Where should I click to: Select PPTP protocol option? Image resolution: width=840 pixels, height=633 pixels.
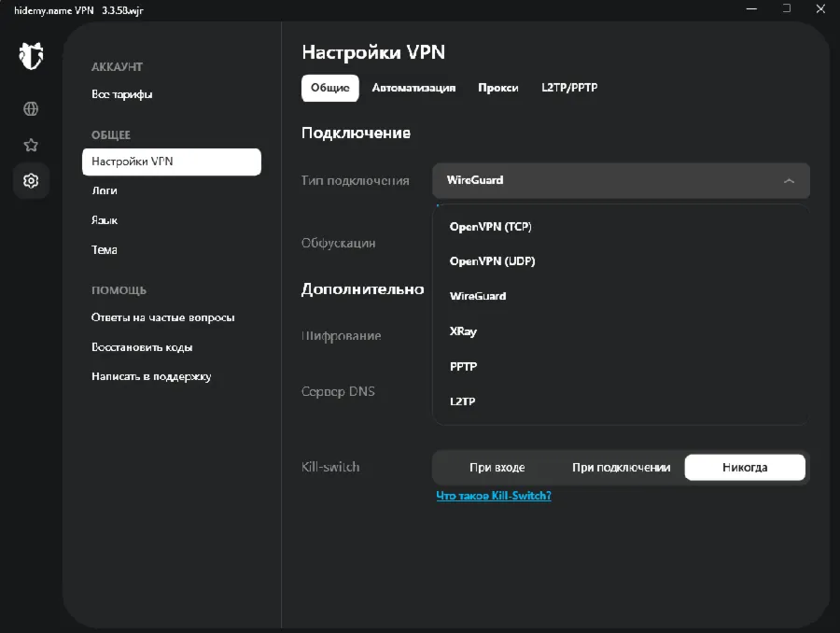(463, 367)
